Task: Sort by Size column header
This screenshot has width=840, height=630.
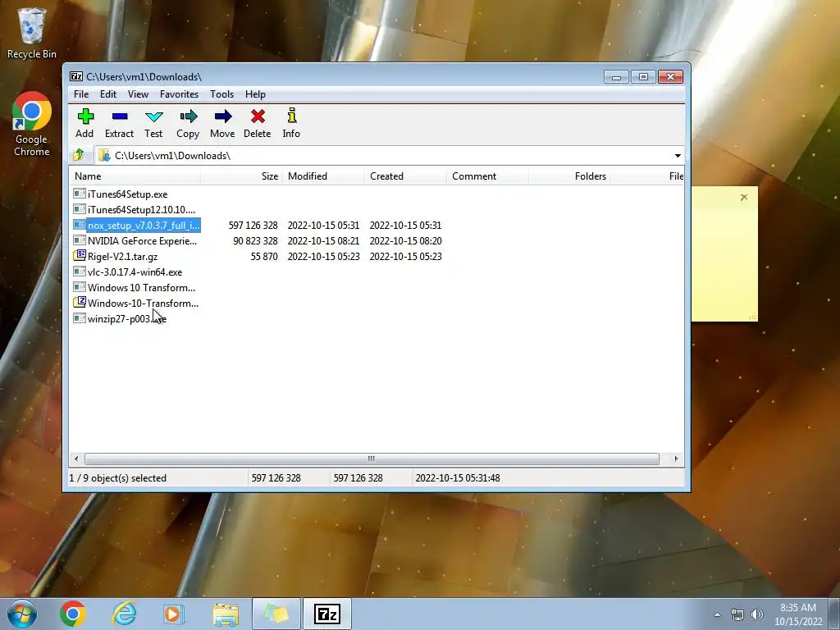Action: (242, 176)
